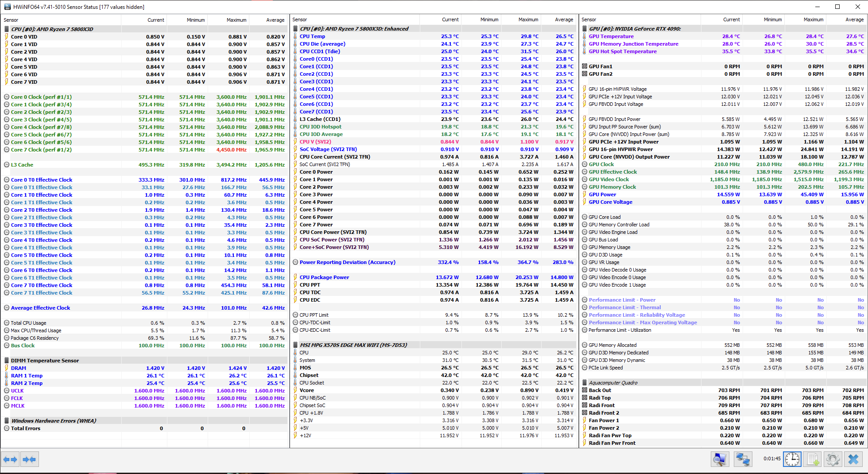Select the CPU V (SVI2) row
Image resolution: width=868 pixels, height=474 pixels.
point(434,142)
